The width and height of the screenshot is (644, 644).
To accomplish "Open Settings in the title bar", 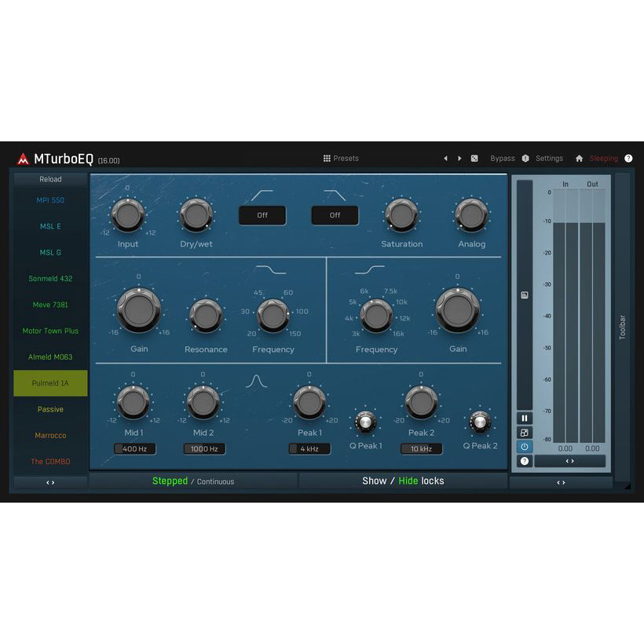I will click(x=549, y=159).
